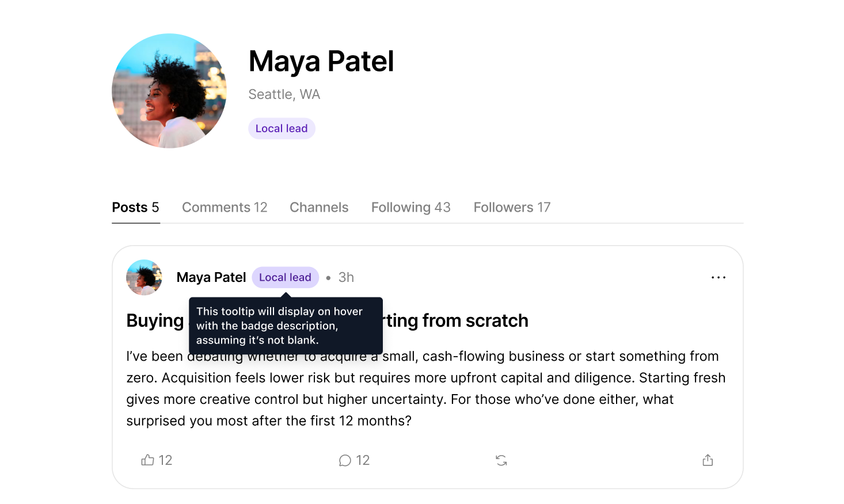
Task: Click the comment count number 12
Action: [363, 460]
